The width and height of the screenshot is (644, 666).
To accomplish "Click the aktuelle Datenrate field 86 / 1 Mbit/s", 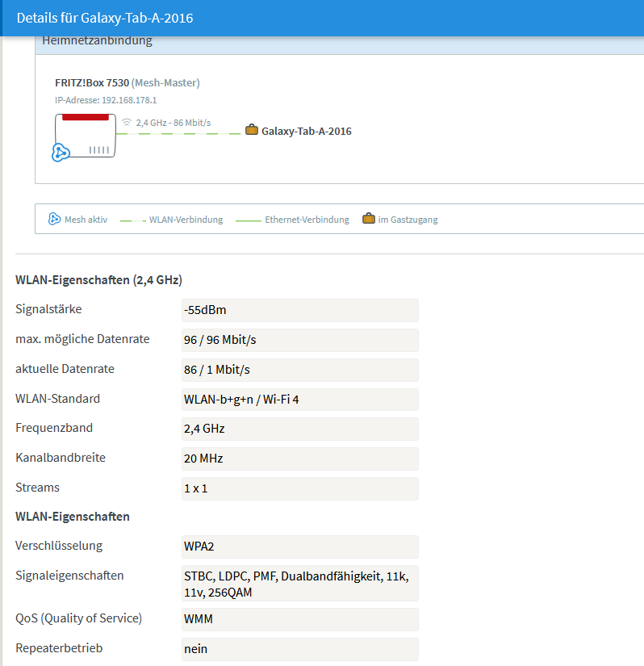I will pyautogui.click(x=299, y=370).
